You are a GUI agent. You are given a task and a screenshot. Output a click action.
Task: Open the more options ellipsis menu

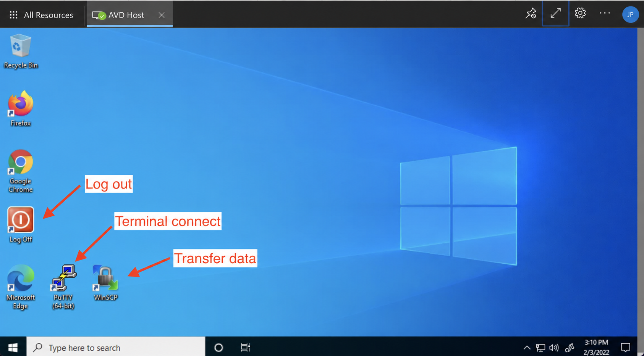(605, 13)
